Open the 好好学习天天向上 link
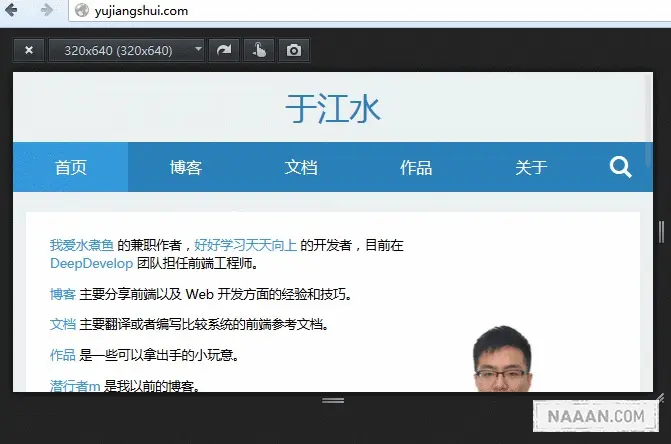This screenshot has height=444, width=671. (245, 245)
